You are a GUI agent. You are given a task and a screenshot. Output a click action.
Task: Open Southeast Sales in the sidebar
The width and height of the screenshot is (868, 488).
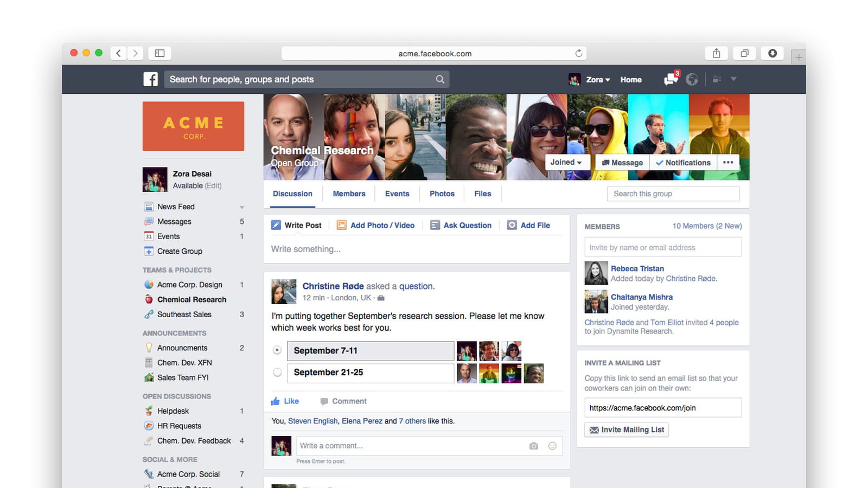coord(184,314)
